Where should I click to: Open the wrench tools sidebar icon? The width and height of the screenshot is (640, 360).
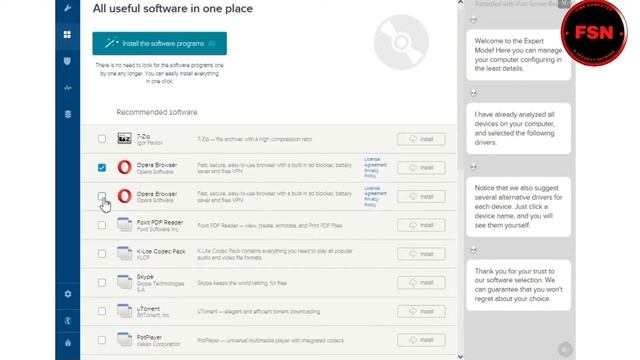(68, 8)
